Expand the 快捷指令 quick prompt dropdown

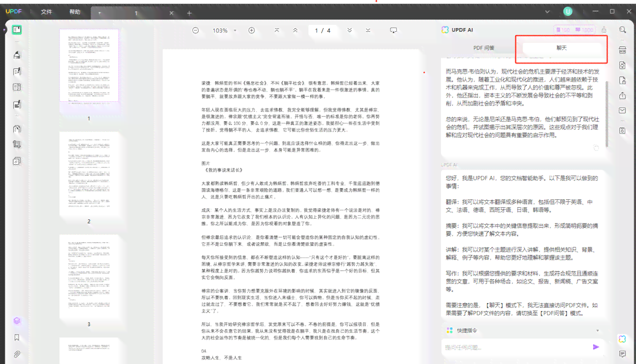(x=597, y=330)
